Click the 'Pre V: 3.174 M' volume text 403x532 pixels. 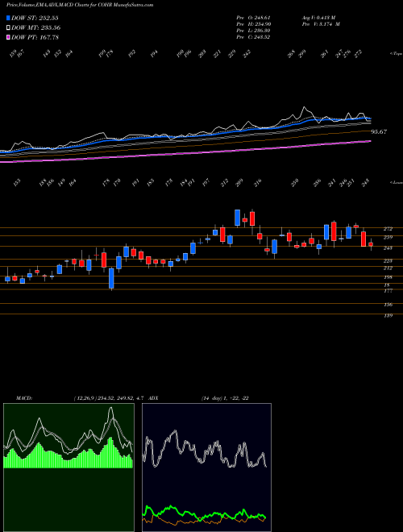[x=320, y=24]
